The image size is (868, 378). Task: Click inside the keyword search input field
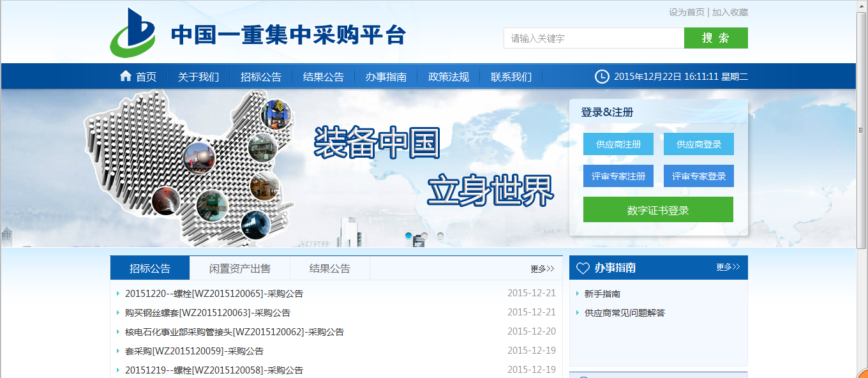pyautogui.click(x=594, y=38)
